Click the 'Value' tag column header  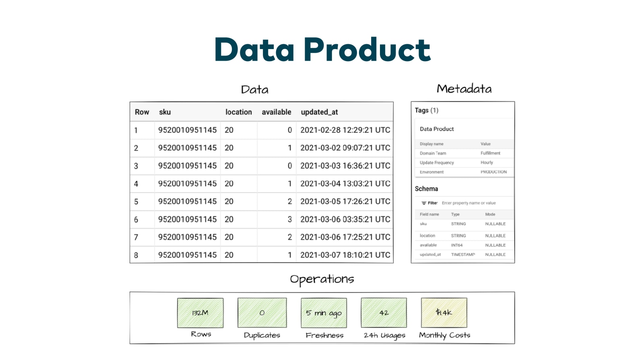point(485,144)
